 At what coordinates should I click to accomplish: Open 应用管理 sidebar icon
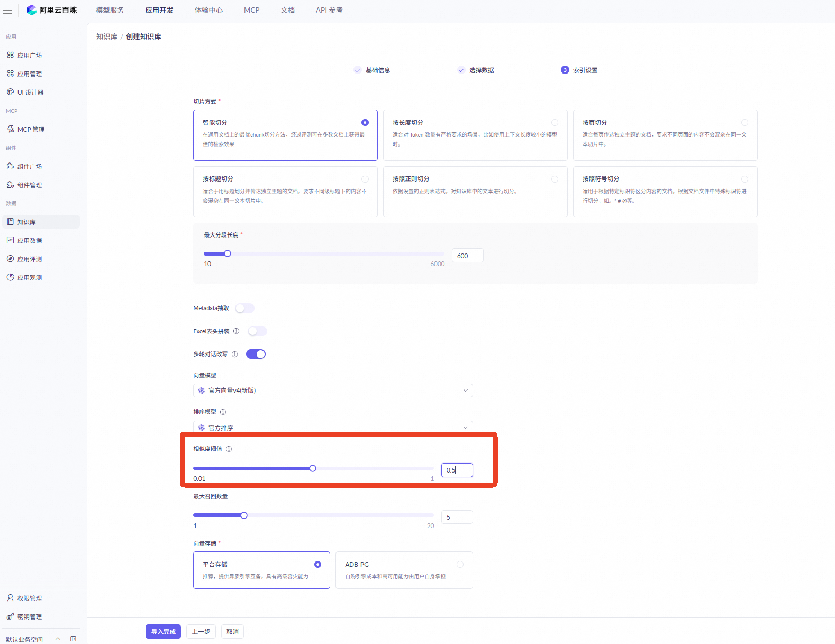(x=10, y=74)
